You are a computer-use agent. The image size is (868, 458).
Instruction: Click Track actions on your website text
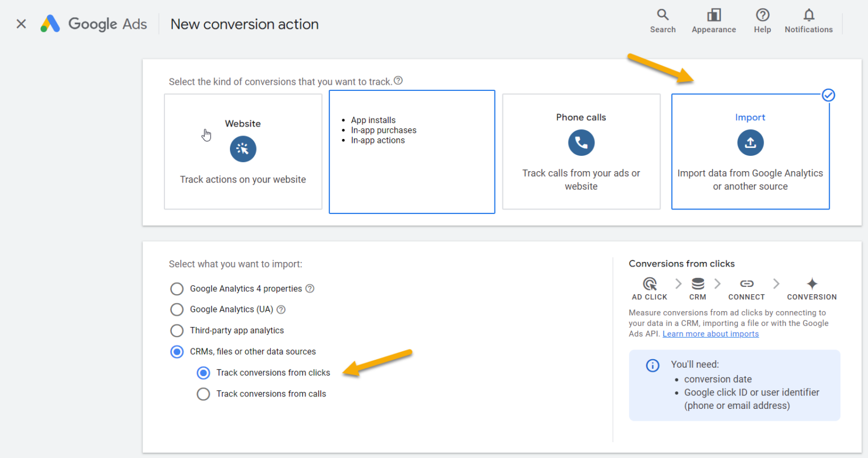243,180
